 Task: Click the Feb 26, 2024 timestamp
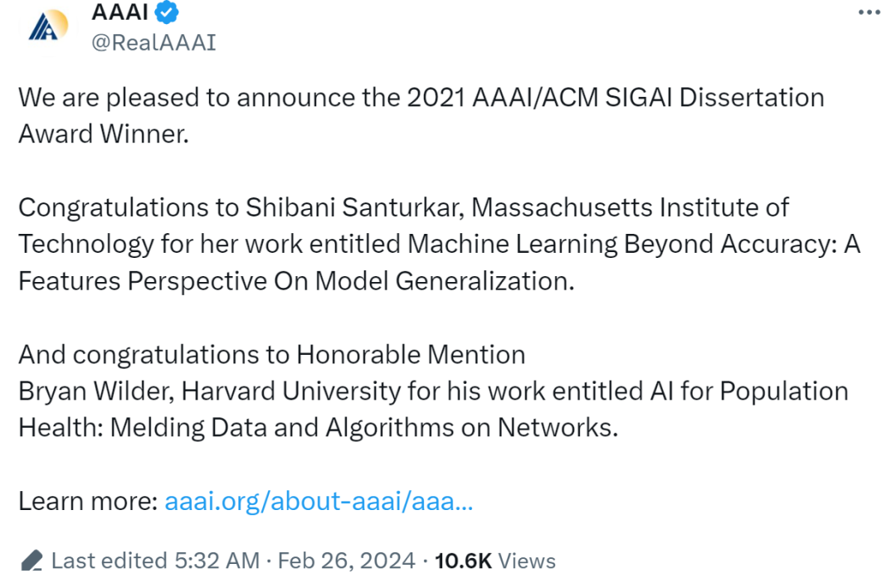tap(348, 561)
